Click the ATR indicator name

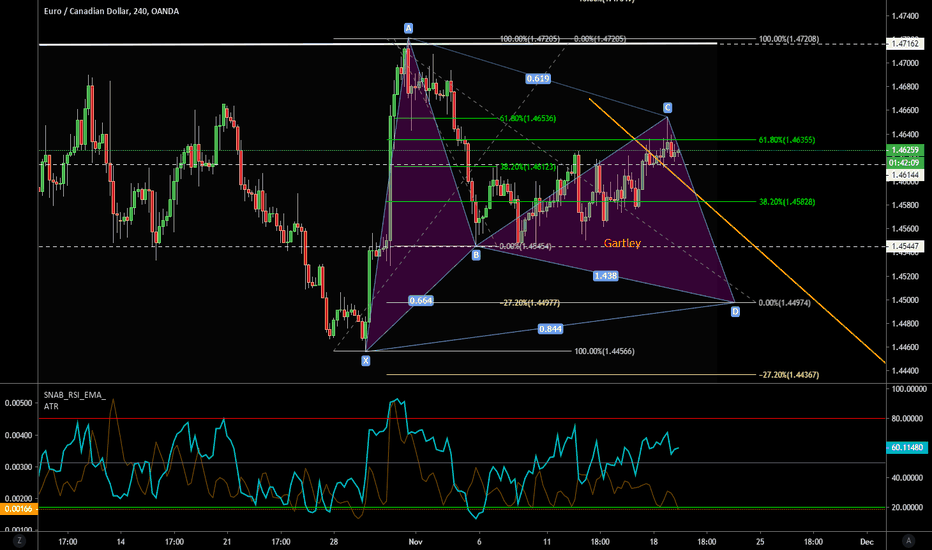[x=52, y=407]
